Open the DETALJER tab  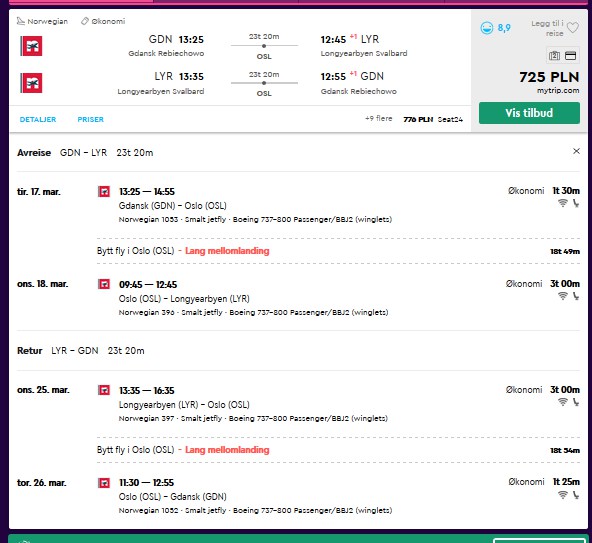pyautogui.click(x=38, y=119)
